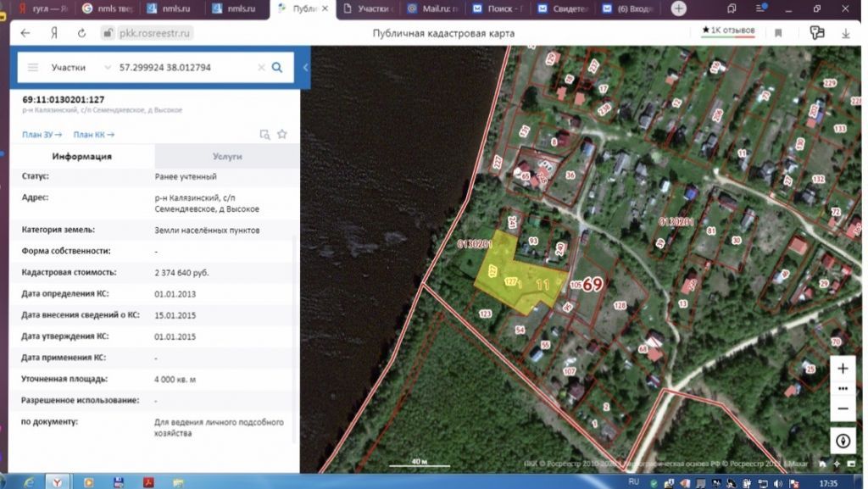Switch to the Услуги tab
868x489 pixels.
point(226,157)
